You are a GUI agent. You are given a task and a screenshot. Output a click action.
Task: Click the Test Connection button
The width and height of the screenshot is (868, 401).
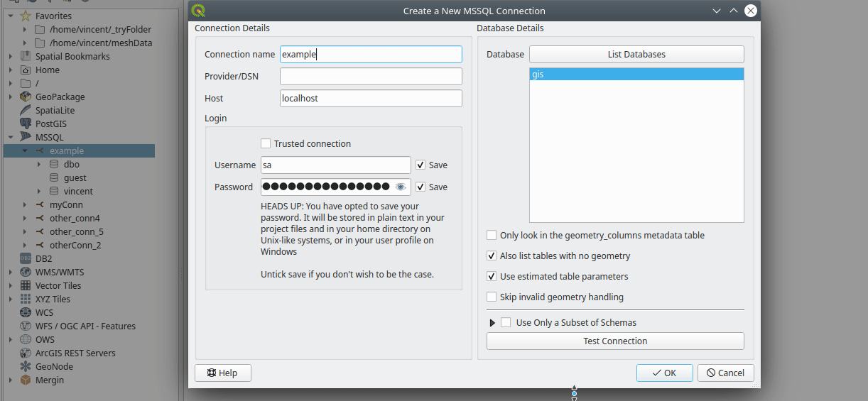[614, 341]
